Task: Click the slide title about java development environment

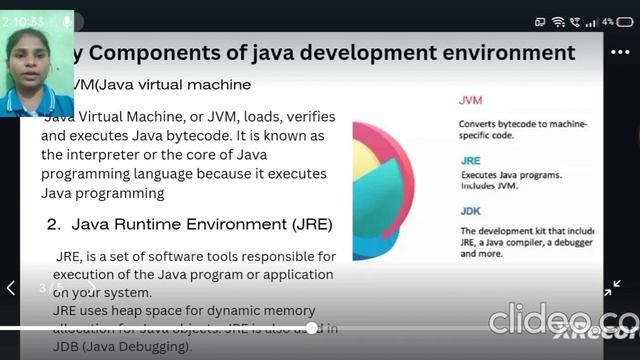Action: [x=324, y=53]
